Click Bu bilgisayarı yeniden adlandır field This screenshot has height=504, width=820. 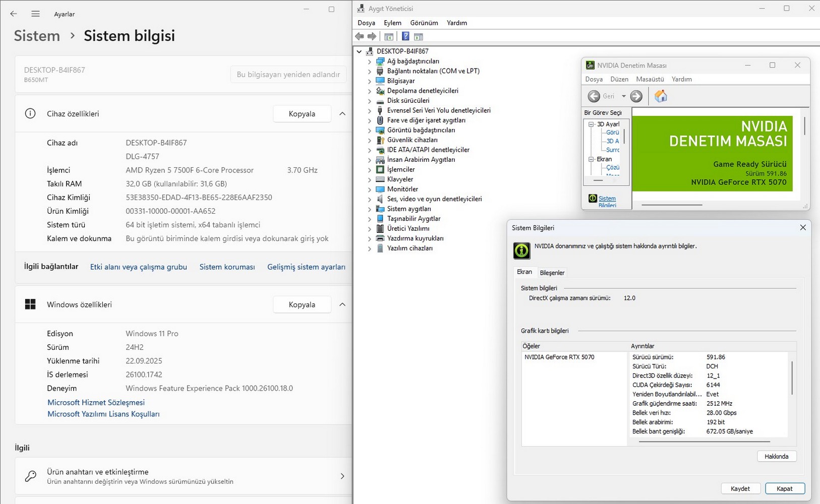coord(288,75)
